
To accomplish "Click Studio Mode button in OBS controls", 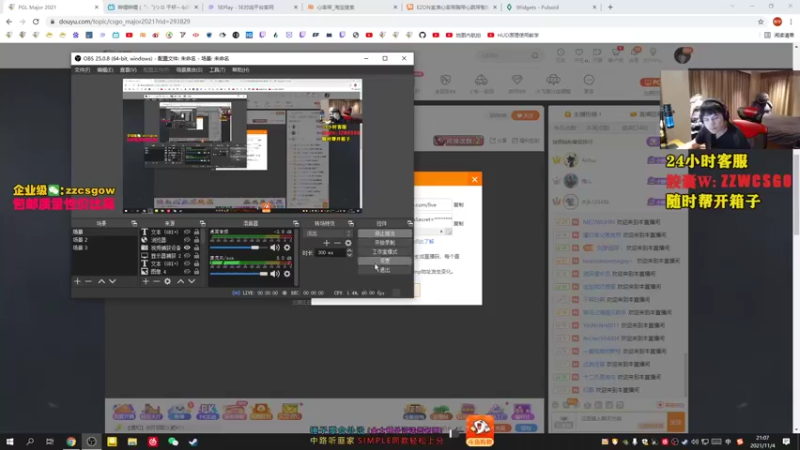I will pyautogui.click(x=385, y=252).
